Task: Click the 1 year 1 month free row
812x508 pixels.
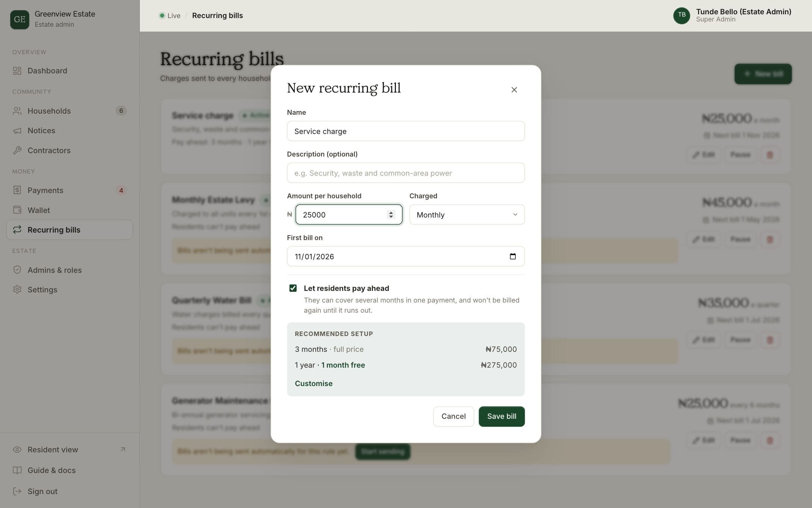Action: 406,365
